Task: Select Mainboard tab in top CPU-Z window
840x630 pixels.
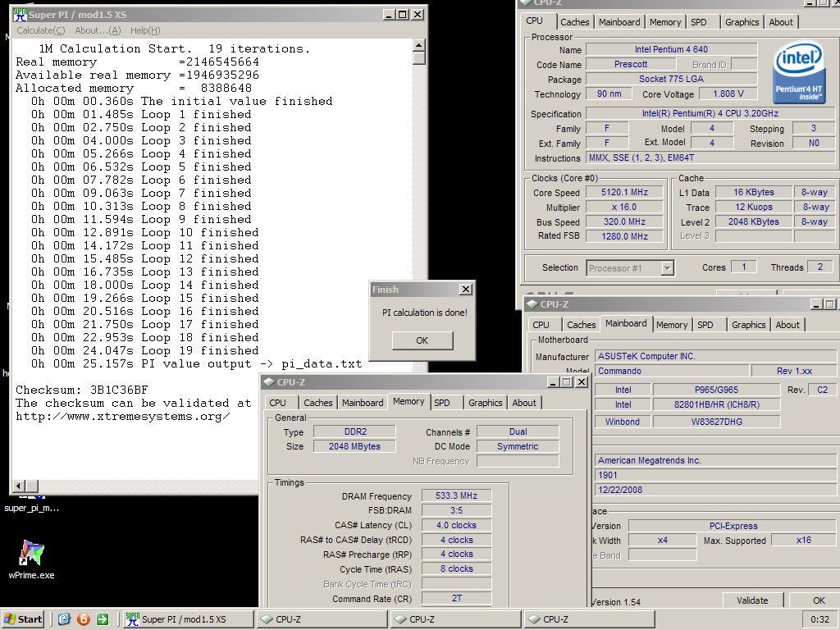Action: click(x=619, y=22)
